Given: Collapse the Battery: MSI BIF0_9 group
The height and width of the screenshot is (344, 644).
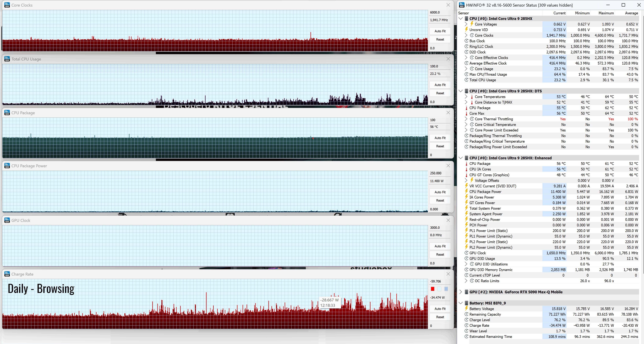Looking at the screenshot, I should tap(460, 303).
